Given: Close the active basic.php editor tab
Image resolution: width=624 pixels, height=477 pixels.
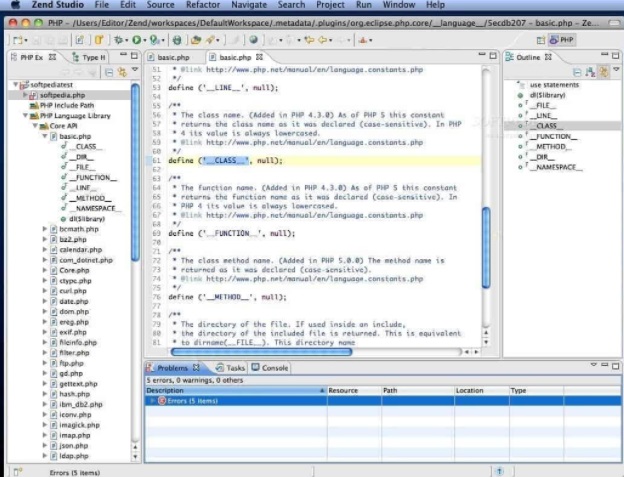Looking at the screenshot, I should [259, 57].
